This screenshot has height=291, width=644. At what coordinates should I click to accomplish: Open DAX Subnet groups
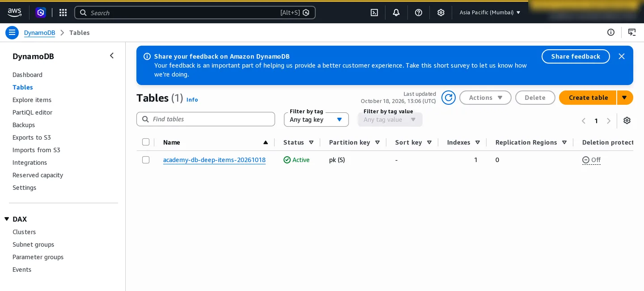33,244
